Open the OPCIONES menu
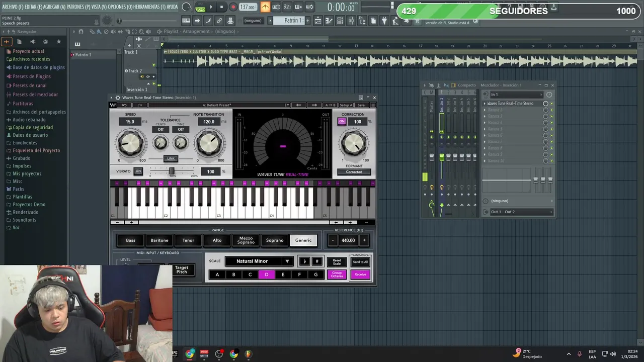 pyautogui.click(x=120, y=7)
